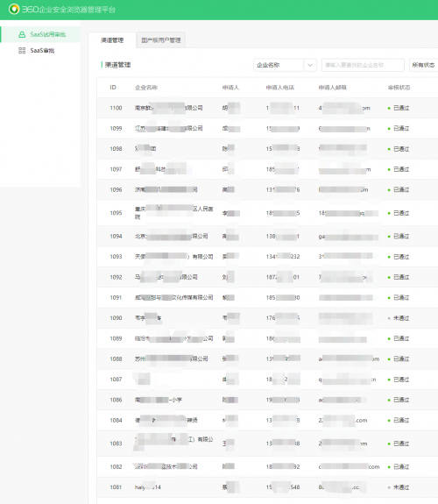The image size is (438, 504).
Task: Click the 审核状态 column header
Action: pos(399,88)
